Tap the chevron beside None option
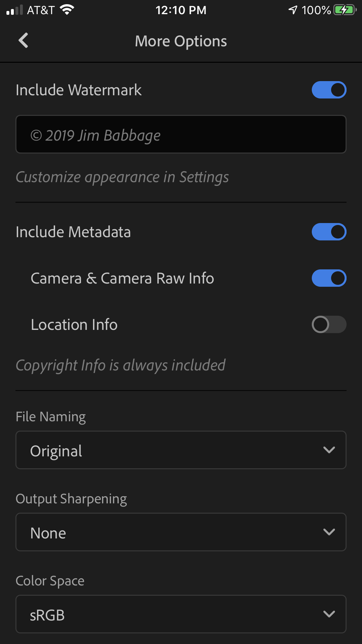The width and height of the screenshot is (362, 644). tap(329, 532)
